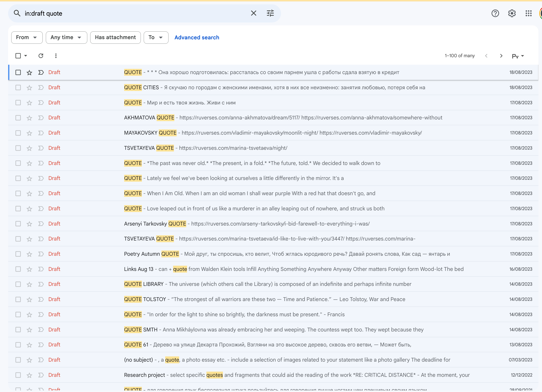Open the Francis 'In order for the light' draft
542x392 pixels.
pyautogui.click(x=273, y=314)
